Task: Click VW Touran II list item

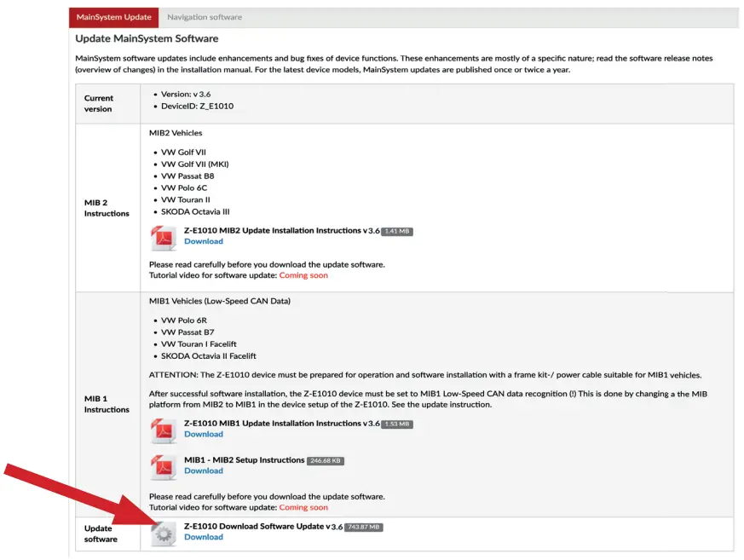Action: point(186,199)
